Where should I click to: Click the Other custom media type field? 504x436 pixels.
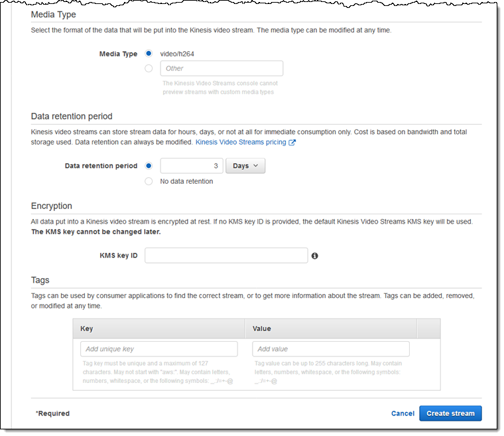tap(221, 68)
